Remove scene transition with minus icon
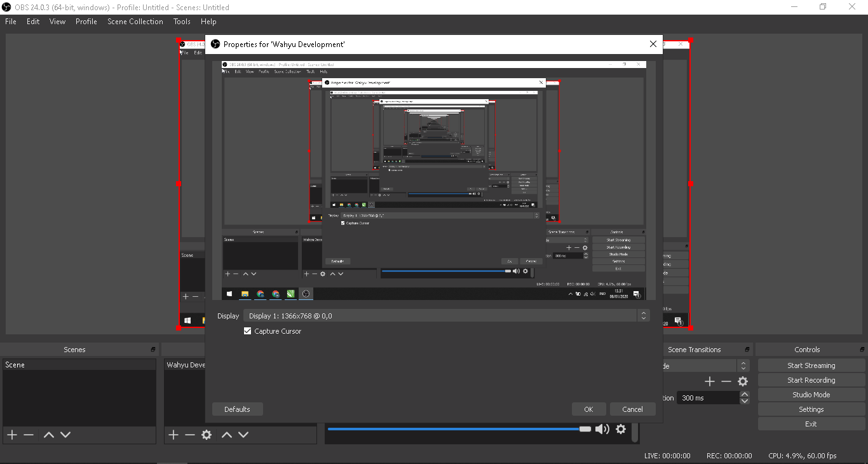Viewport: 868px width, 464px height. tap(726, 381)
